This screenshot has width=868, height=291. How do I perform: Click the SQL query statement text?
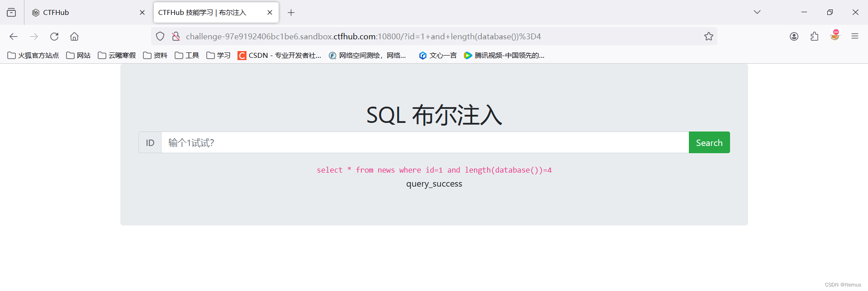pyautogui.click(x=434, y=170)
